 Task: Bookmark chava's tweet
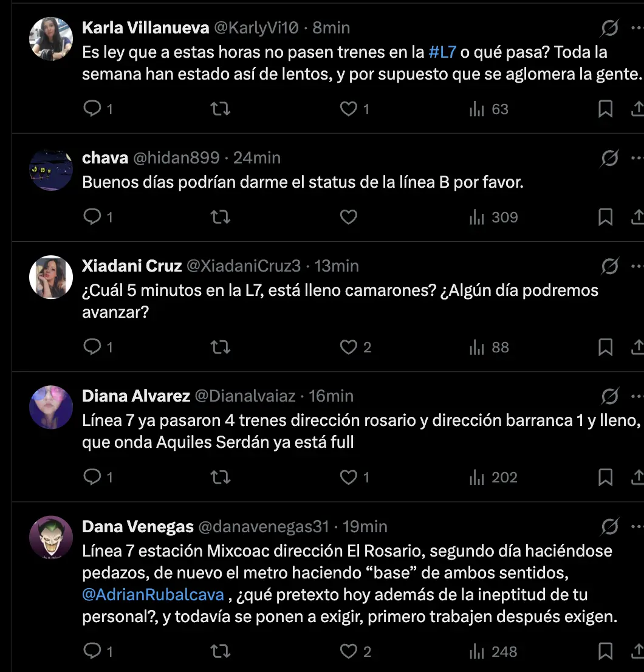pyautogui.click(x=605, y=217)
